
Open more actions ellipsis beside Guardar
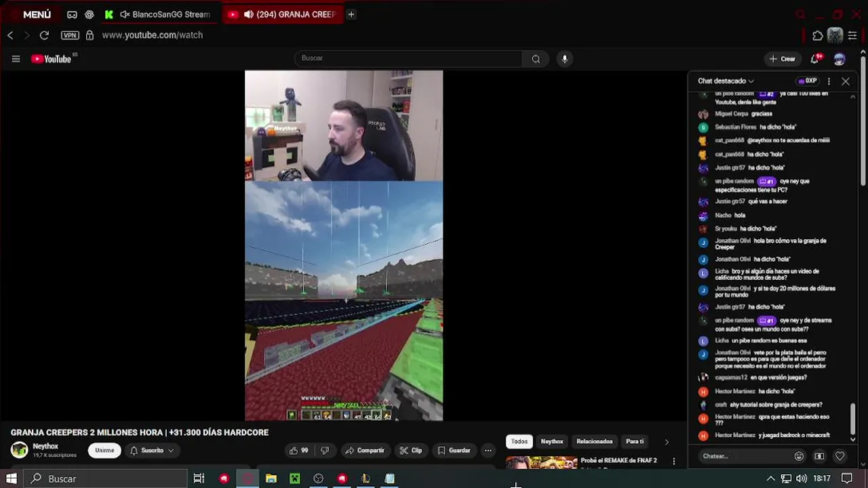point(488,450)
